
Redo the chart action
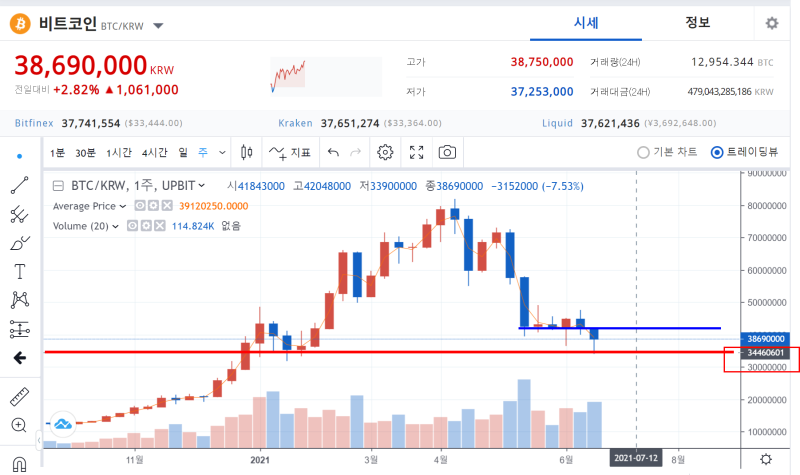coord(356,152)
